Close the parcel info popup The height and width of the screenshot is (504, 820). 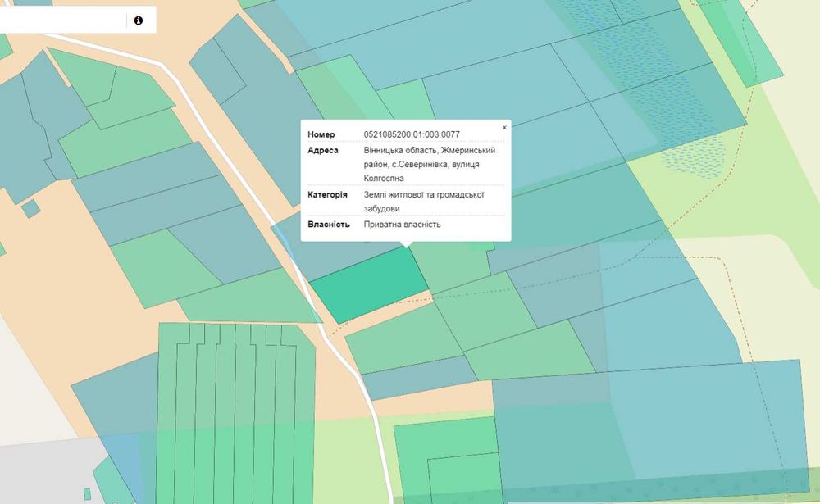click(504, 128)
